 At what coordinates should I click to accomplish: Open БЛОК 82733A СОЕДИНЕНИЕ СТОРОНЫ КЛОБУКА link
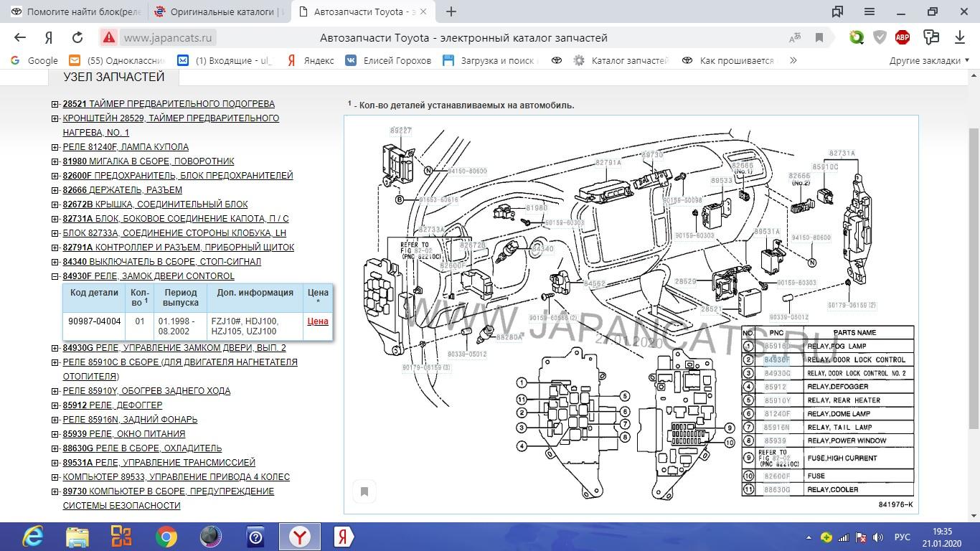tap(174, 233)
